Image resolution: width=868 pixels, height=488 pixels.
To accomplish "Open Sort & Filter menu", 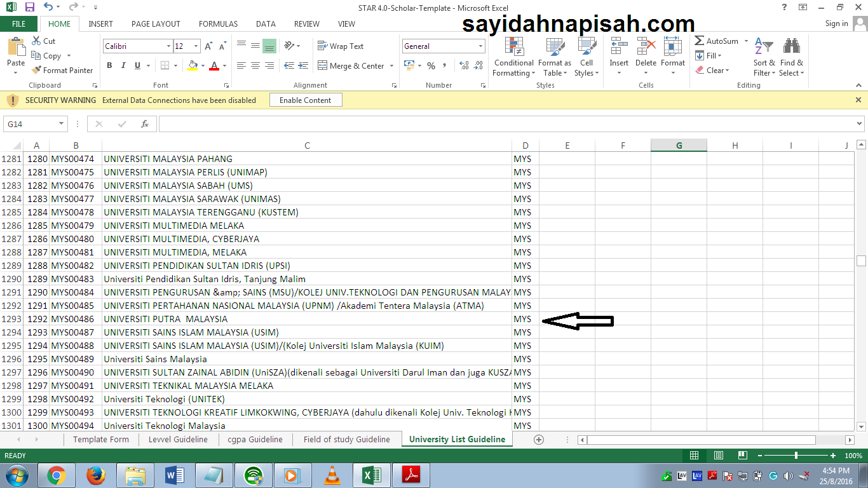I will coord(764,57).
